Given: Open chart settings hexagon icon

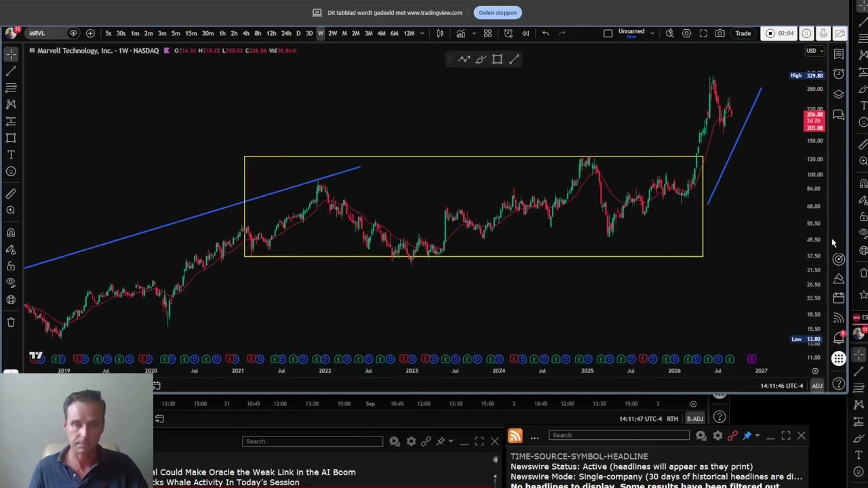Looking at the screenshot, I should click(x=686, y=33).
